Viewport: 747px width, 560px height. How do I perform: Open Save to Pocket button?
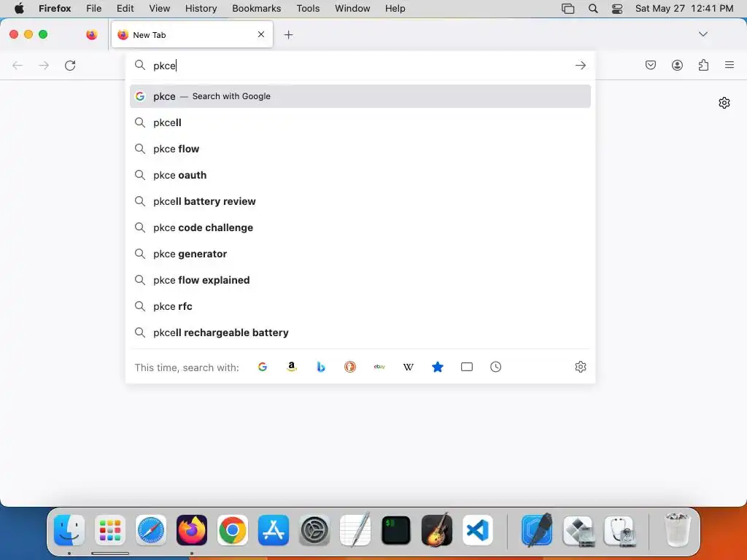(650, 65)
